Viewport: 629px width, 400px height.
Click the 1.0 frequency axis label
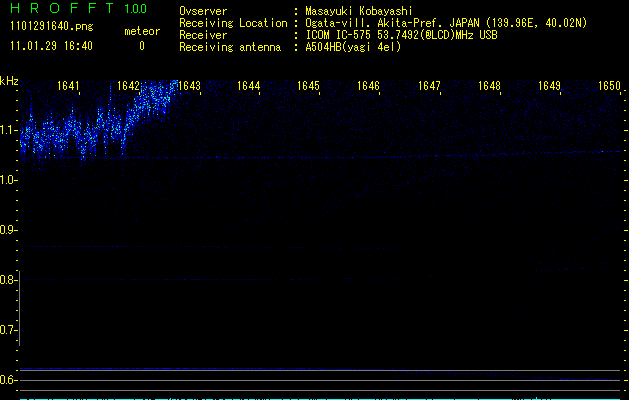pos(8,180)
